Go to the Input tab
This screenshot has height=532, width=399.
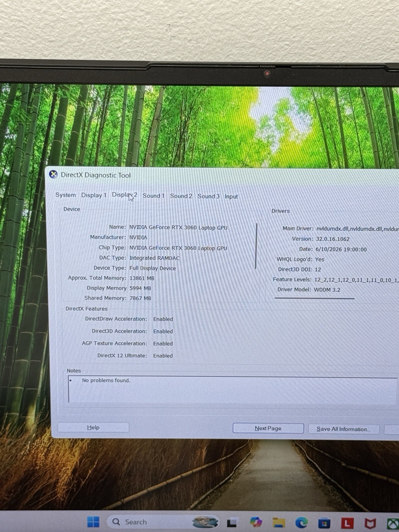tap(231, 197)
